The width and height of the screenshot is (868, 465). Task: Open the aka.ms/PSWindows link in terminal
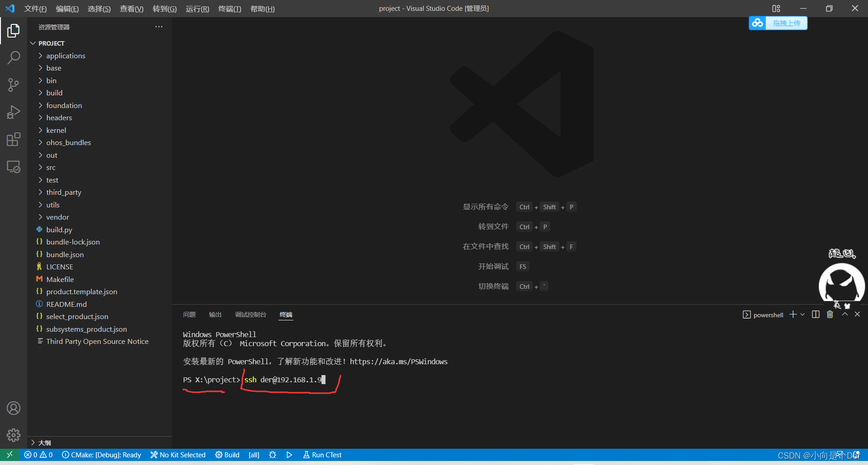tap(398, 362)
